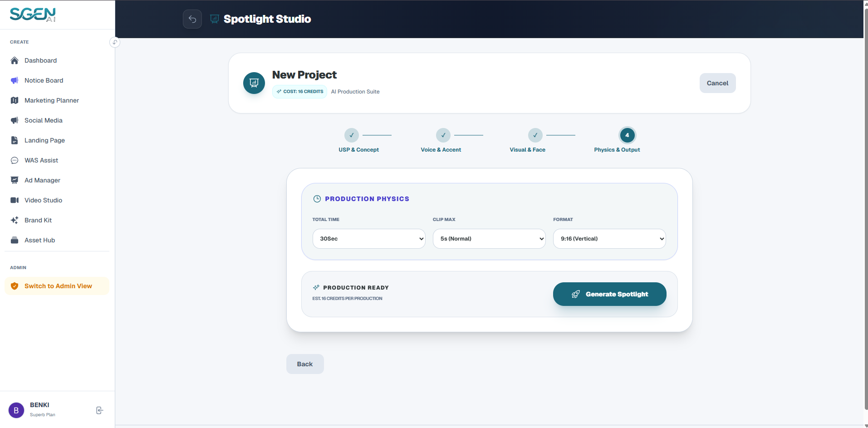Image resolution: width=868 pixels, height=428 pixels.
Task: Click the Video Studio camera icon
Action: point(15,200)
